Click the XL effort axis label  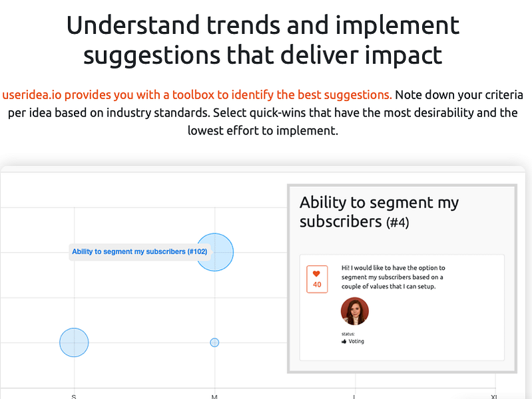(x=494, y=396)
